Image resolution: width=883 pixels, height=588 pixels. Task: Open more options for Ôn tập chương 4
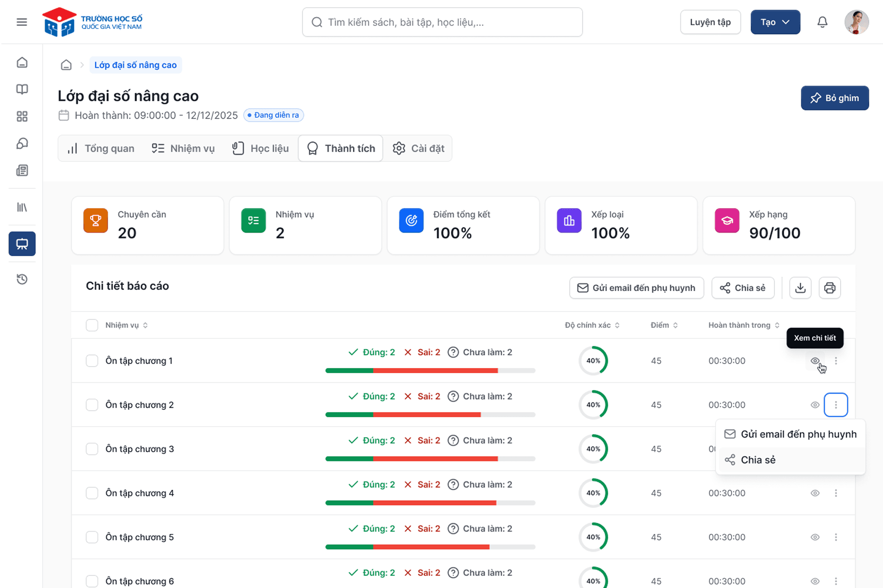point(836,493)
